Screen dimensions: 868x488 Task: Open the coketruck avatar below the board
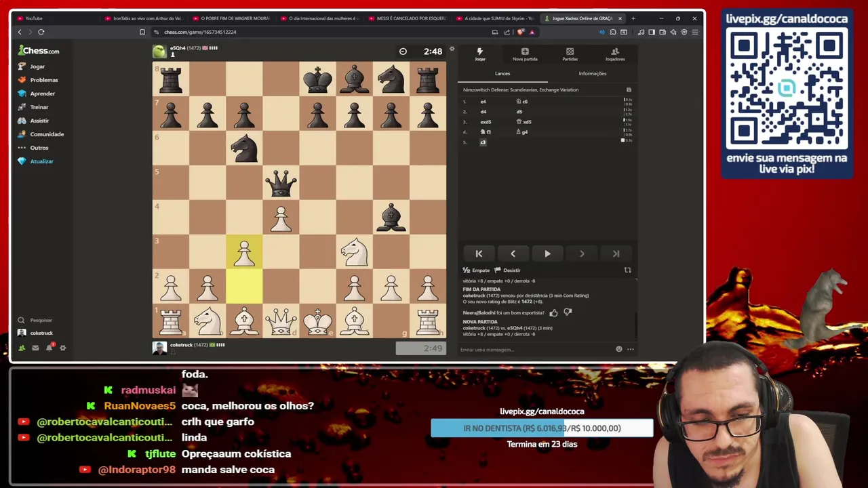[x=159, y=348]
